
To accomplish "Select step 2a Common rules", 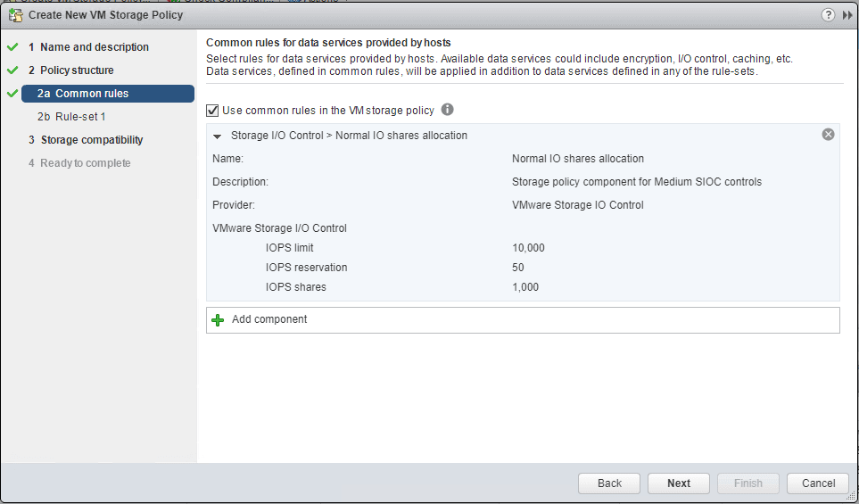I will [91, 94].
